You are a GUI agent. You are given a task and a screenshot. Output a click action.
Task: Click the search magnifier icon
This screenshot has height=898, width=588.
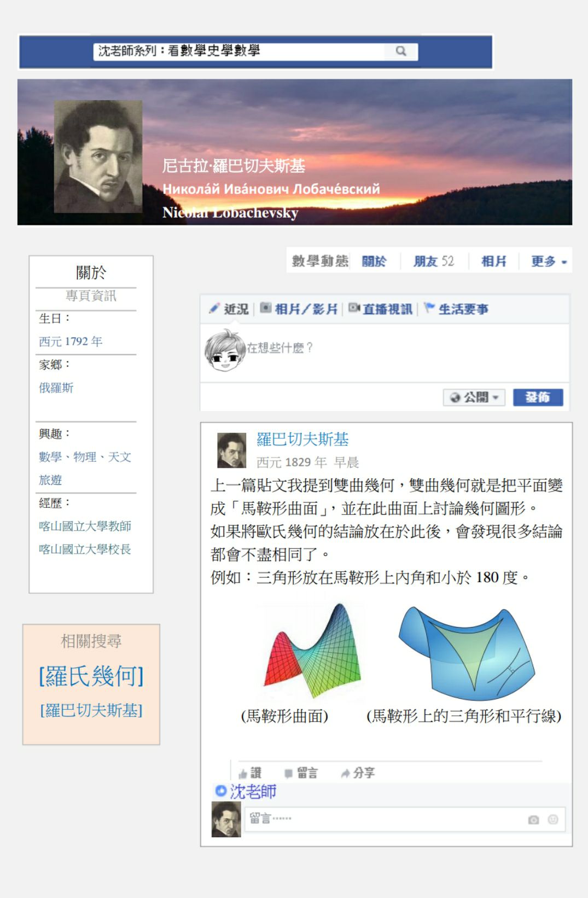click(x=401, y=51)
